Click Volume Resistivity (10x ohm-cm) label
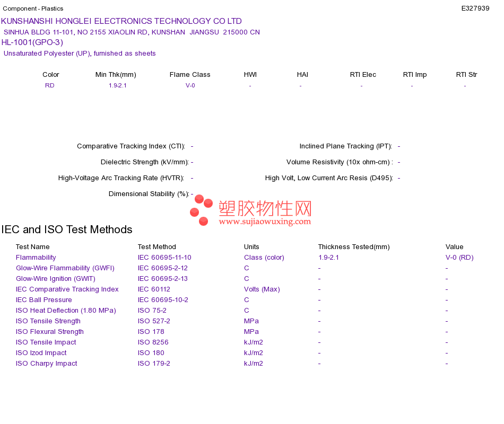This screenshot has height=424, width=504. (x=340, y=162)
